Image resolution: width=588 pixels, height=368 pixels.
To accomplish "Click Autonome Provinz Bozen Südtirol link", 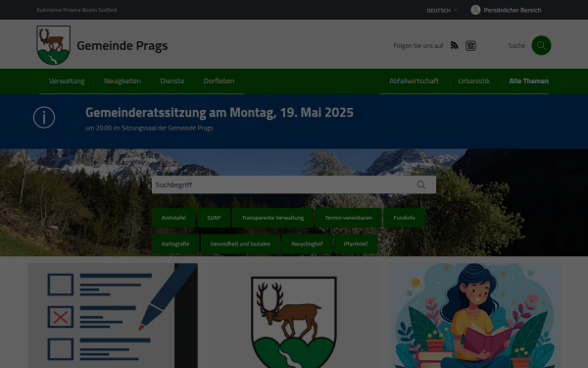I will tap(76, 10).
